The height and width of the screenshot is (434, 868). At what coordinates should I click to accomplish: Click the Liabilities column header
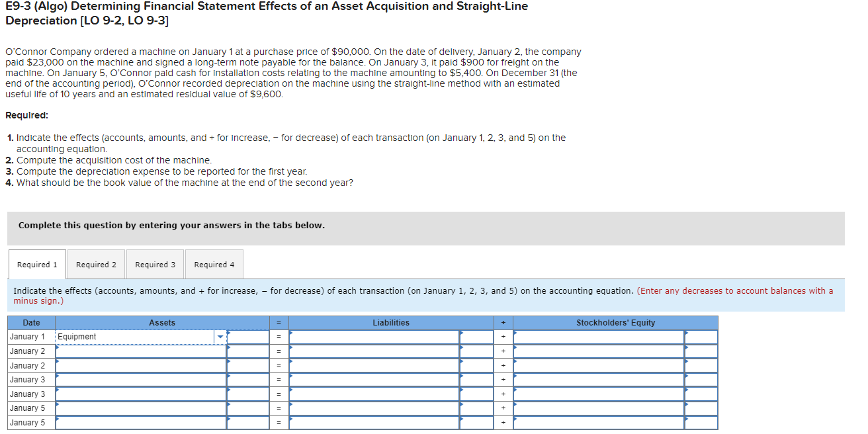point(392,322)
